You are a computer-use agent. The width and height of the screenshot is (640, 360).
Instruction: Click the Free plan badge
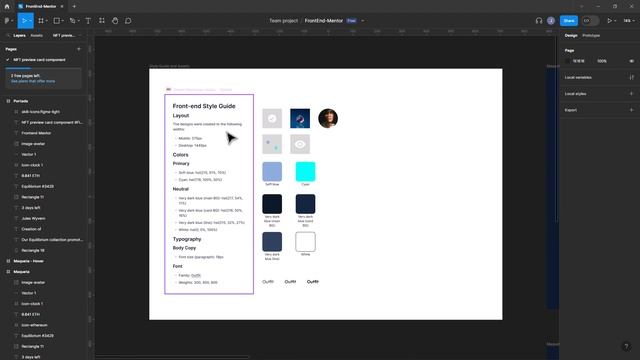click(x=351, y=20)
